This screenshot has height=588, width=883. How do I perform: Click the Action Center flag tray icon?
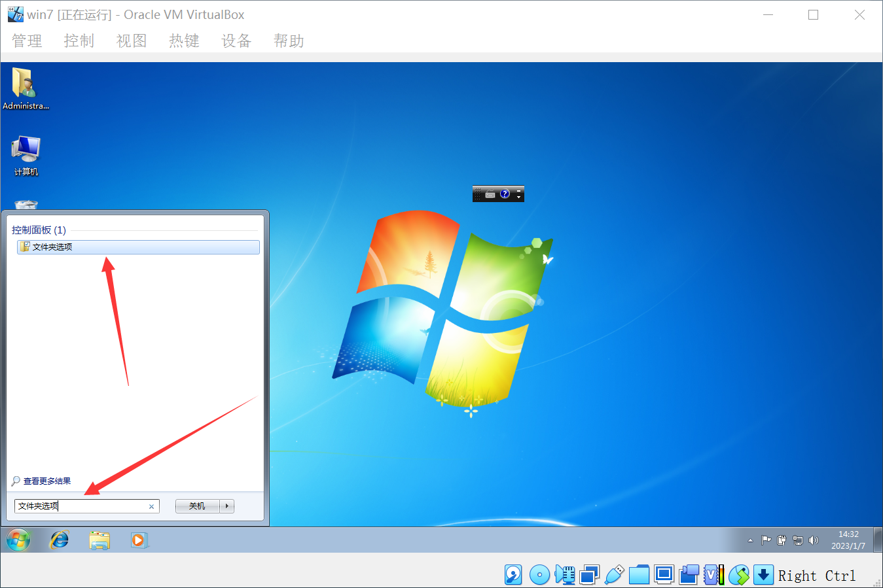pyautogui.click(x=766, y=540)
